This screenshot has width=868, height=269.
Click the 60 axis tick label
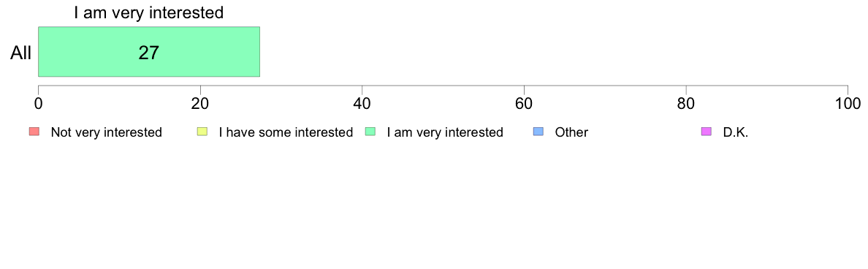pos(524,104)
